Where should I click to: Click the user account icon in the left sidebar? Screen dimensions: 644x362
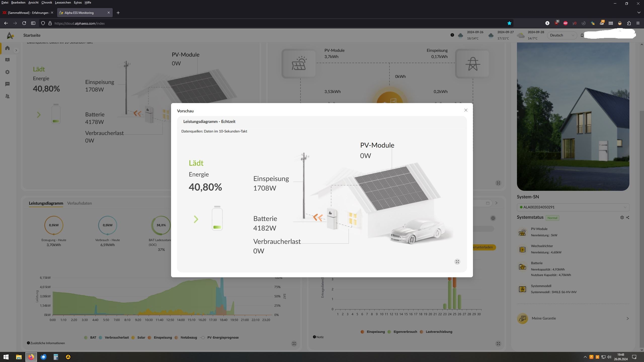click(x=7, y=96)
